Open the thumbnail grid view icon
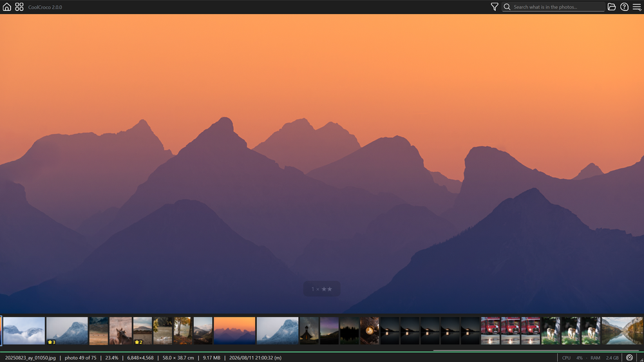Screen dimensions: 644x362 [19, 7]
